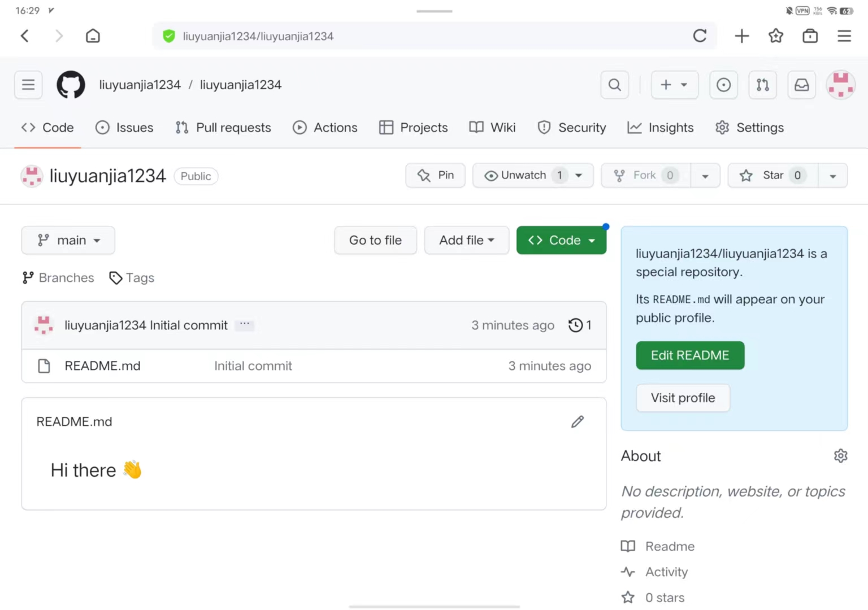Reload the page with the refresh icon

click(700, 36)
